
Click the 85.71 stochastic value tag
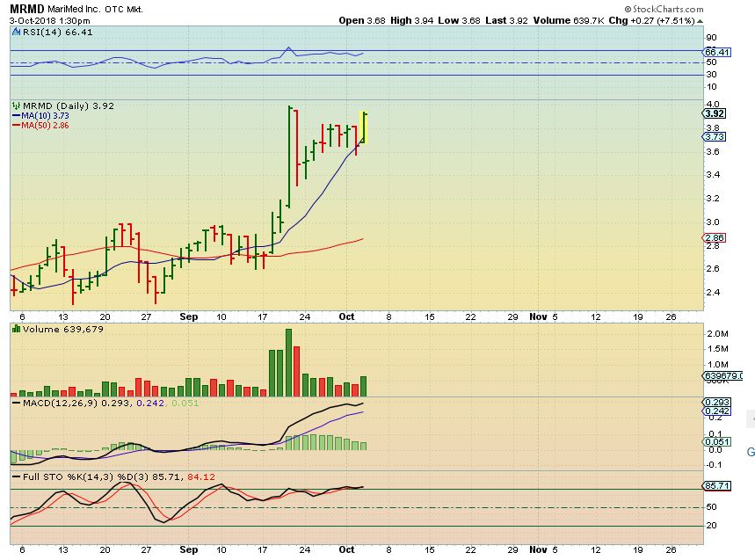pos(717,485)
